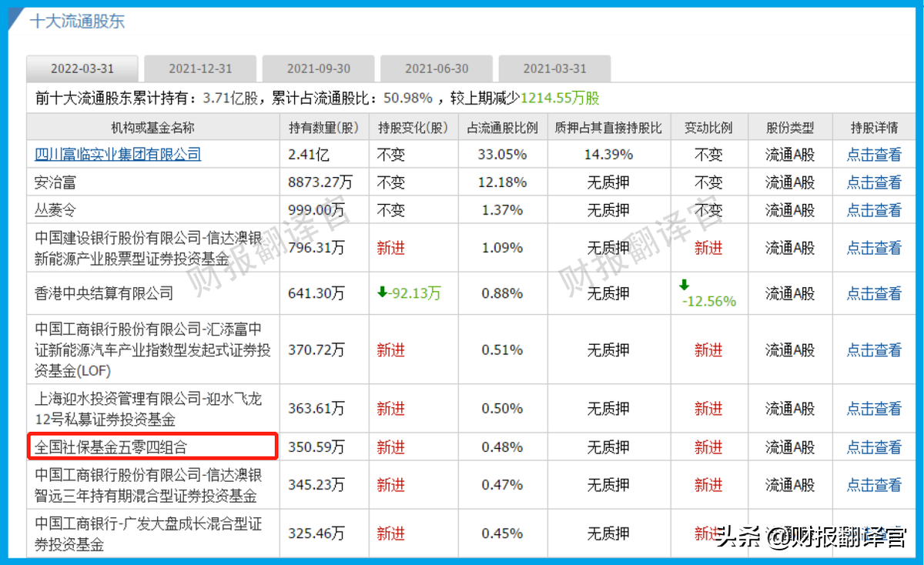This screenshot has width=924, height=565.
Task: Click the 变动比例 column header
Action: tap(708, 128)
